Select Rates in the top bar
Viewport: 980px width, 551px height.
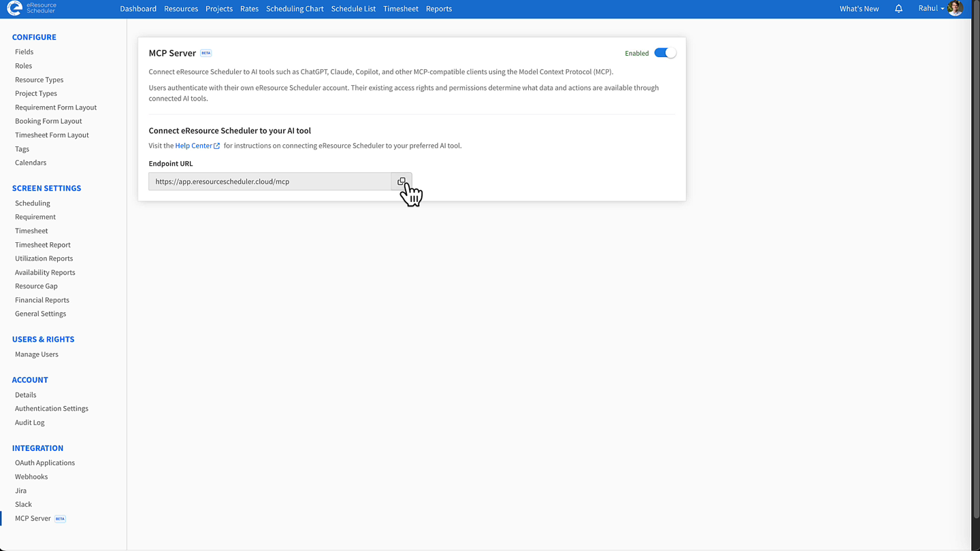pos(249,9)
